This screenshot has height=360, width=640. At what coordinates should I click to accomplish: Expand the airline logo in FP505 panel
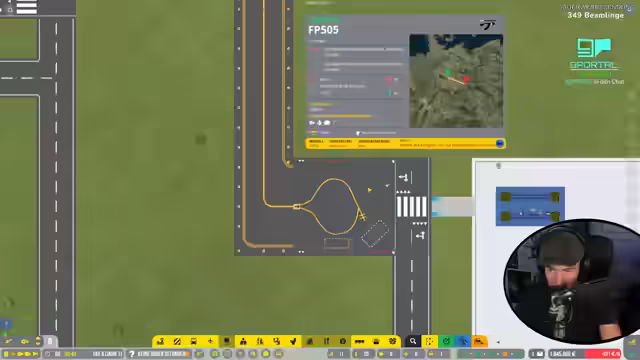tap(487, 25)
